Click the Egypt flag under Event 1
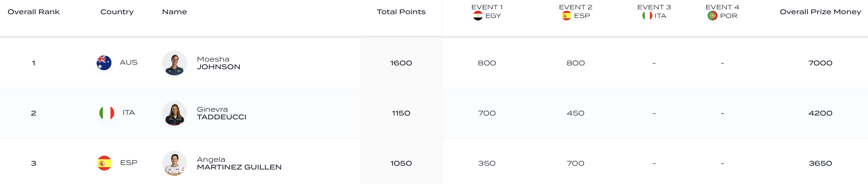 click(478, 16)
